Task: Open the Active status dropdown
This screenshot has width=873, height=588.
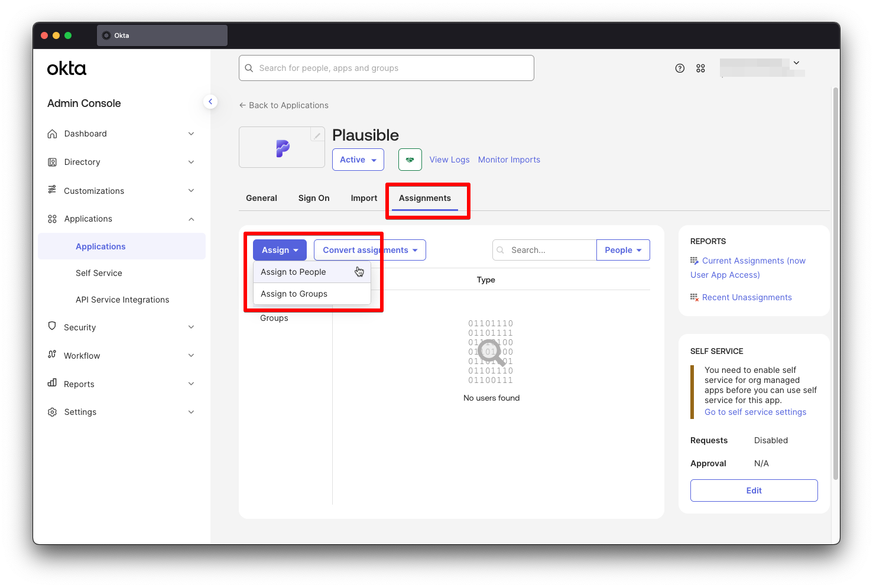Action: tap(358, 160)
